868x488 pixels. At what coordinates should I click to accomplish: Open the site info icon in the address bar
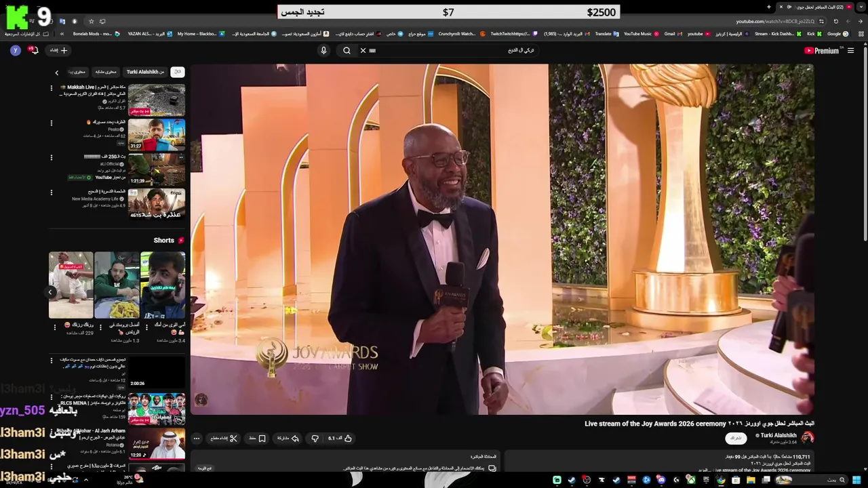(x=823, y=21)
